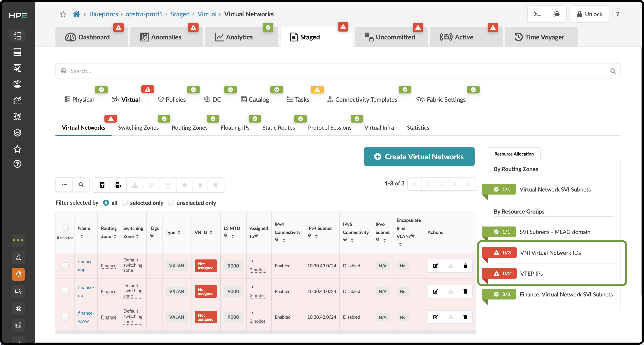Check the finance-app row checkbox

click(65, 266)
